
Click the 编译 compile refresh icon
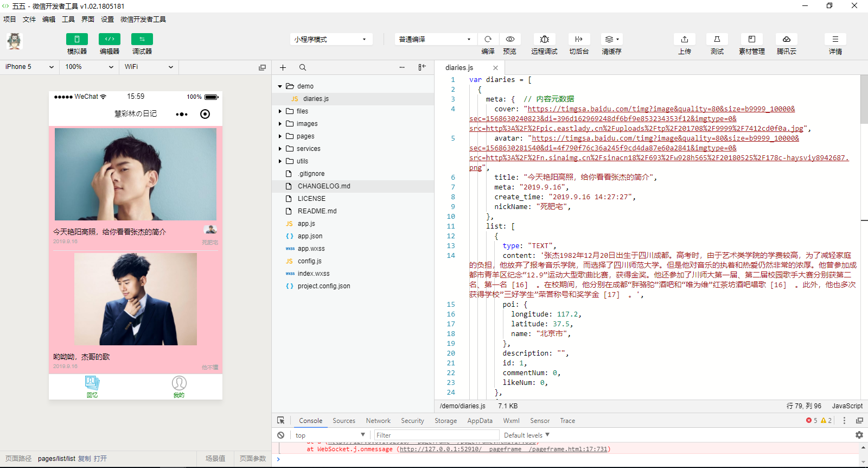488,39
